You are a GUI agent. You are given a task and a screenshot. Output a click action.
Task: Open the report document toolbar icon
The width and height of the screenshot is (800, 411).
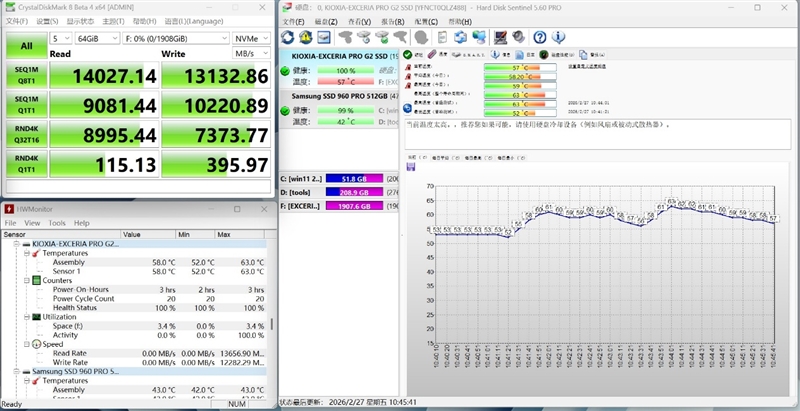[x=442, y=37]
